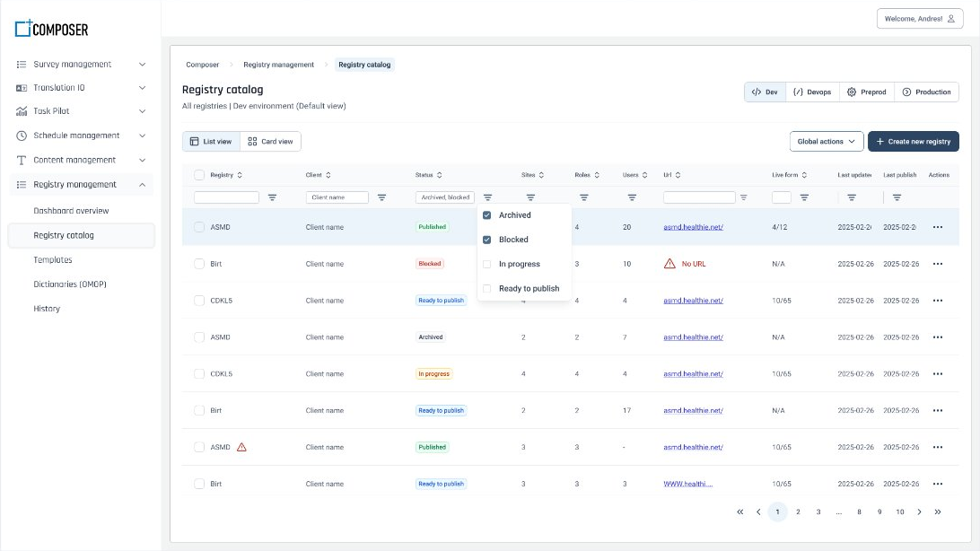
Task: Select all registries header checkbox
Action: [x=199, y=175]
